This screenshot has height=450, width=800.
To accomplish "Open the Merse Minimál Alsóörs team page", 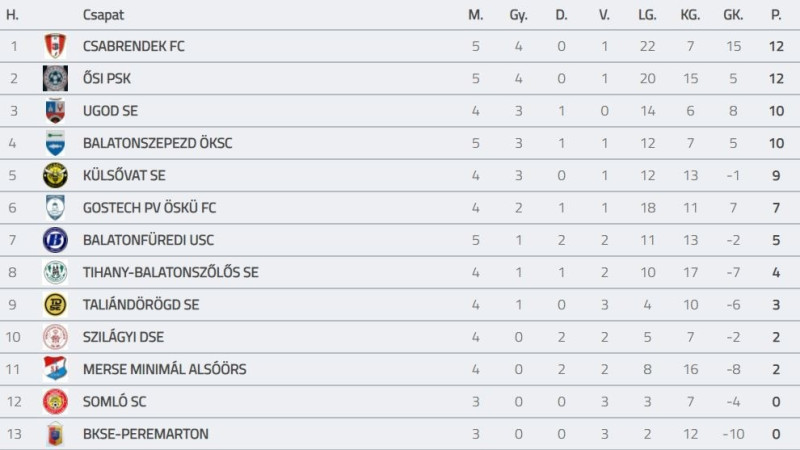I will tap(164, 369).
